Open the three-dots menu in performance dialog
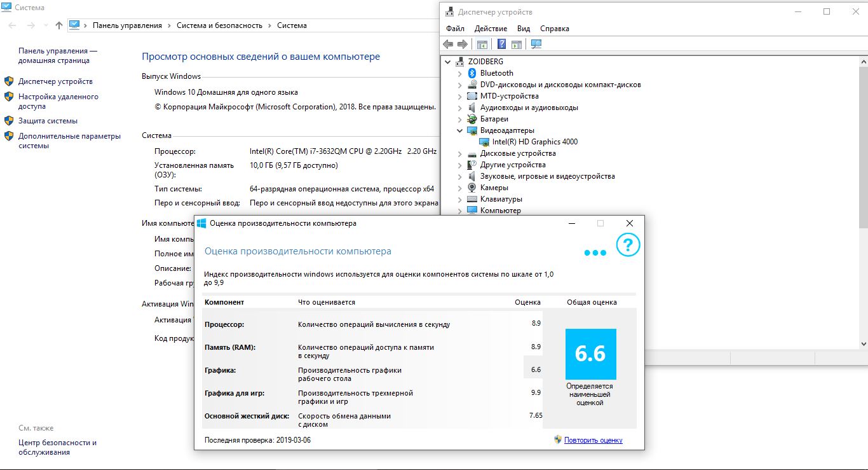 click(x=595, y=253)
